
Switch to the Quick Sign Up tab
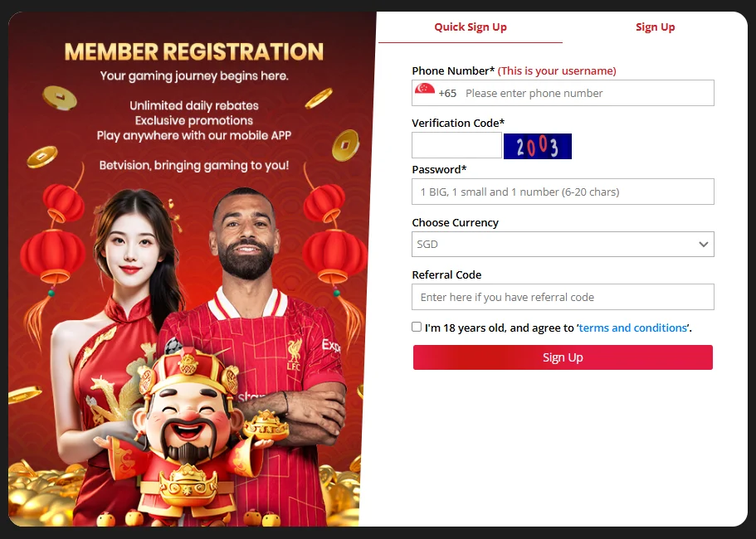tap(471, 27)
